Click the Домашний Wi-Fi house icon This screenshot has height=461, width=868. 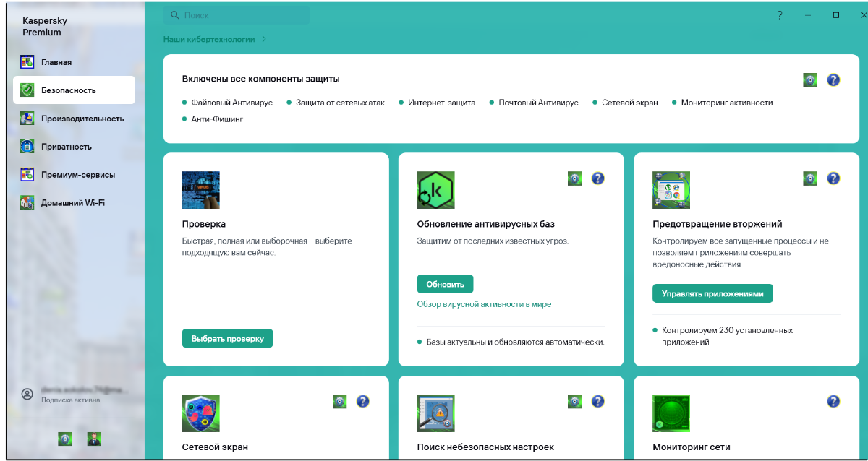27,203
